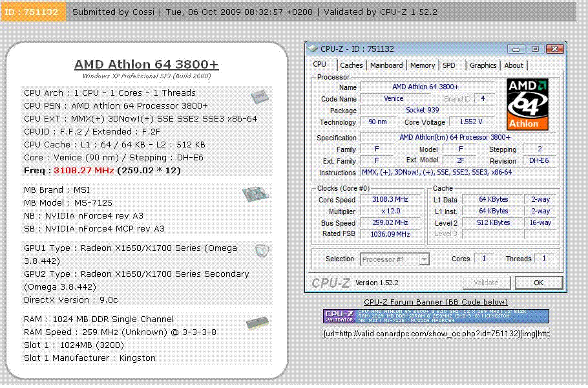This screenshot has width=588, height=388.
Task: Click the motherboard icon beside MB Brand
Action: [x=255, y=195]
